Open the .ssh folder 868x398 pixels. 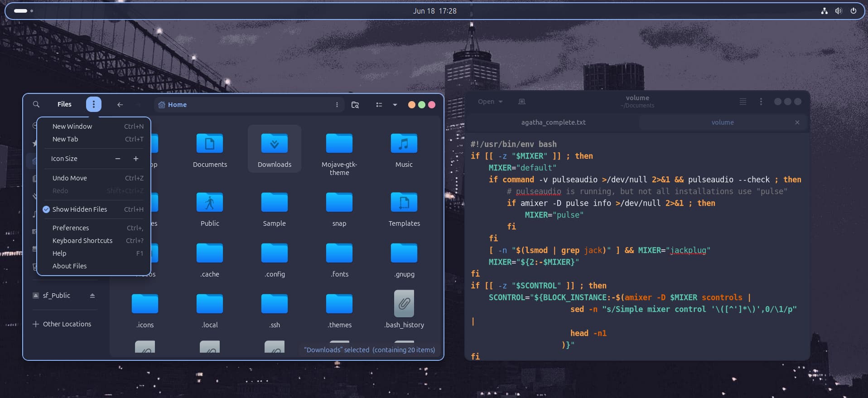tap(275, 311)
